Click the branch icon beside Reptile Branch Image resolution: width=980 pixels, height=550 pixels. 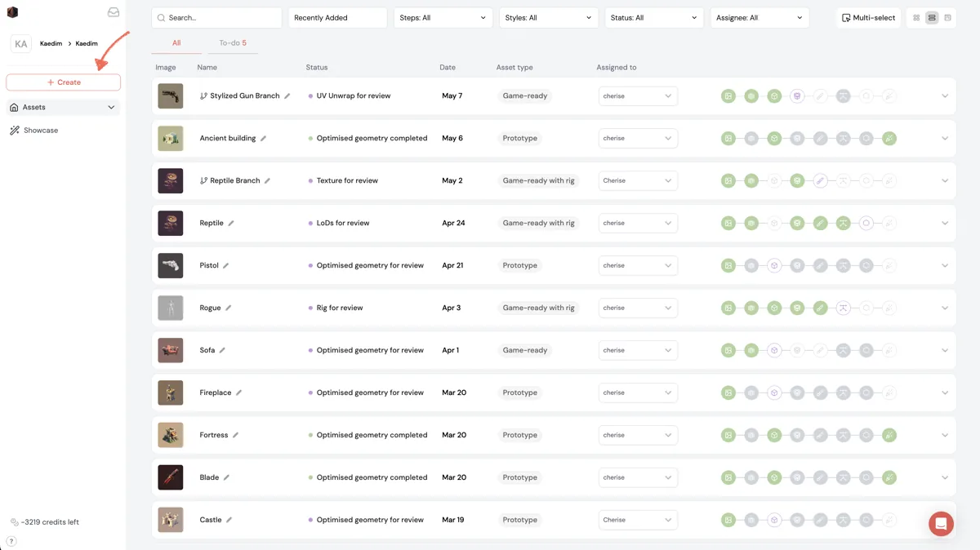203,181
